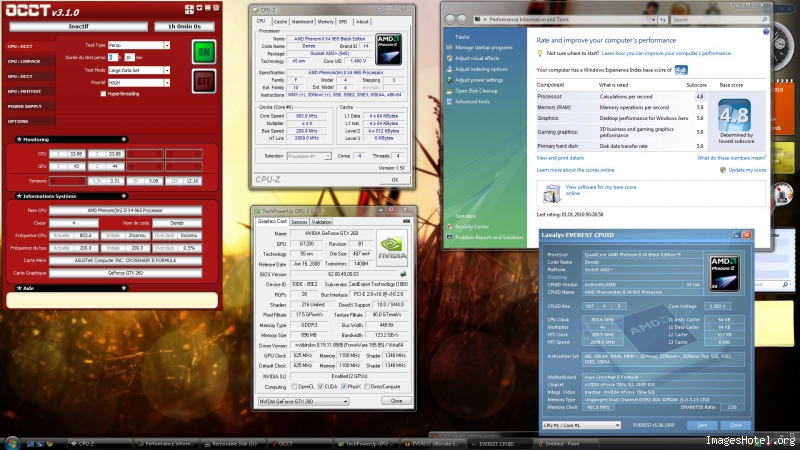Stop the OCCT test with OFF button
This screenshot has height=450, width=800.
click(204, 81)
